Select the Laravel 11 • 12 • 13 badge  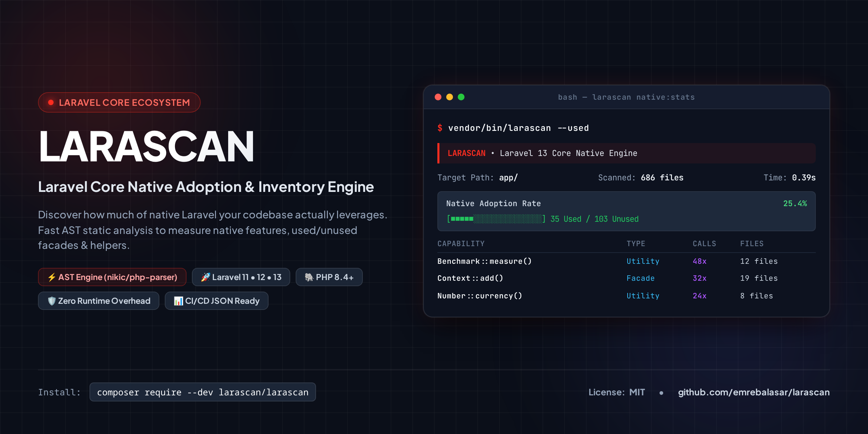click(241, 277)
